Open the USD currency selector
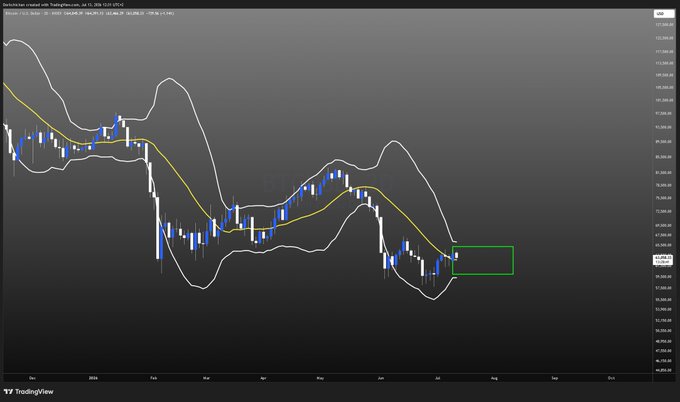The height and width of the screenshot is (402, 680). click(664, 14)
